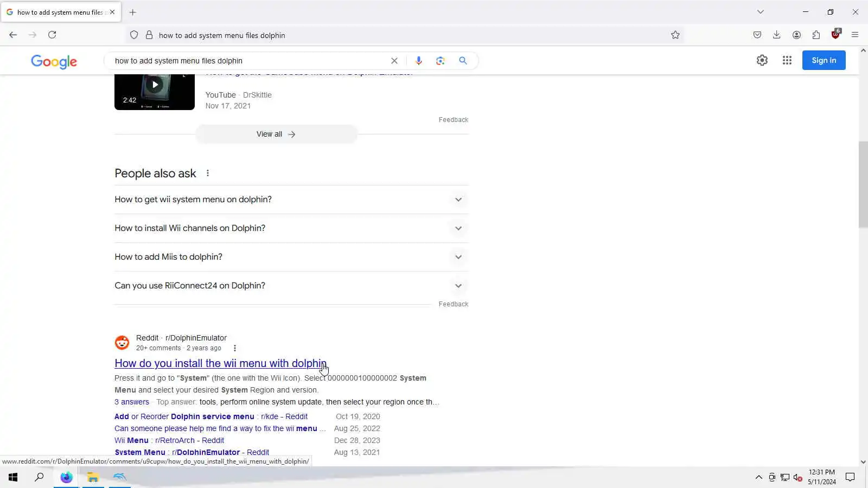This screenshot has width=868, height=488.
Task: Select the "how to add system menu files" tab
Action: 61,12
